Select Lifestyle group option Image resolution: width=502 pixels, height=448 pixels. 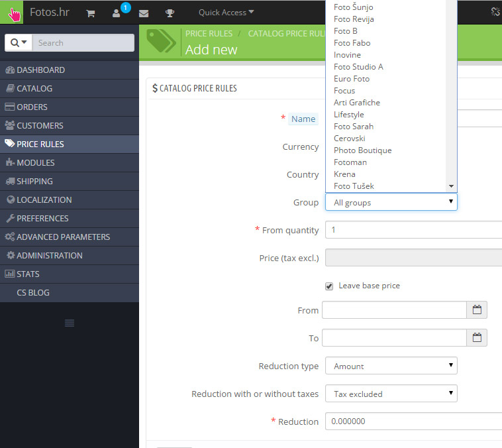(385, 115)
